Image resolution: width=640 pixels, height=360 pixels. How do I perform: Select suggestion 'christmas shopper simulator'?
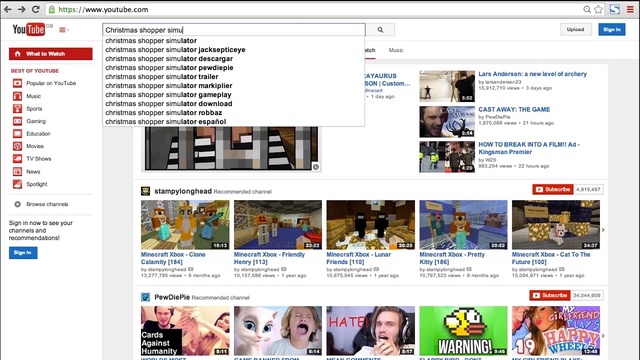coord(233,41)
